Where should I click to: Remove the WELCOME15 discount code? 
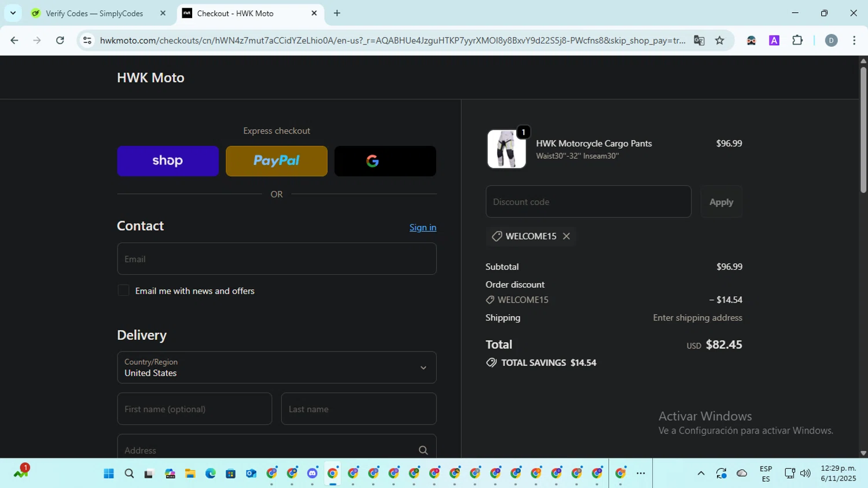tap(567, 236)
